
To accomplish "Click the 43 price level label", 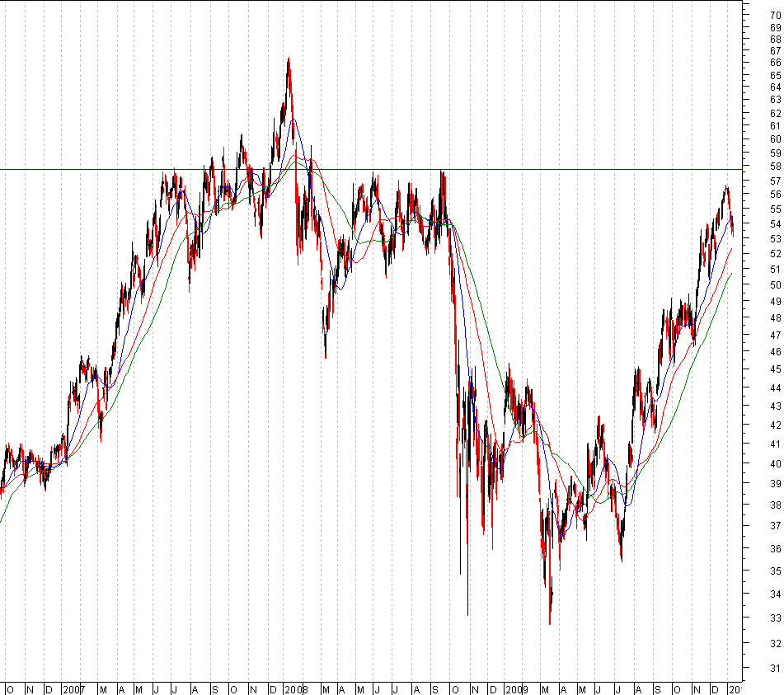I will pyautogui.click(x=776, y=406).
